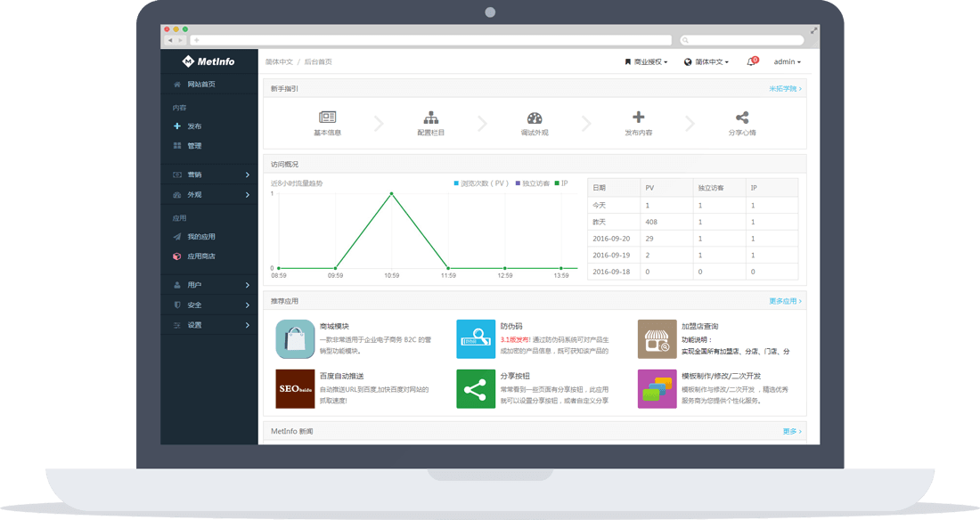Open the 商业授权 dropdown

(646, 62)
